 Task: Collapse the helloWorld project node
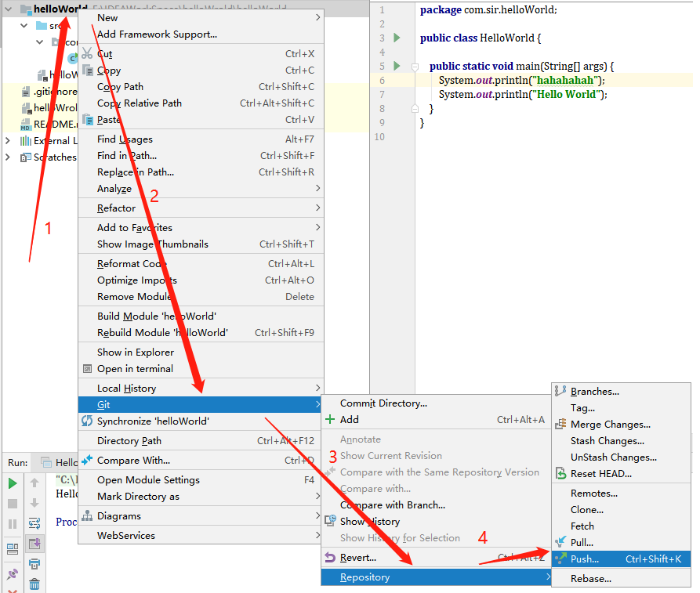(x=9, y=9)
